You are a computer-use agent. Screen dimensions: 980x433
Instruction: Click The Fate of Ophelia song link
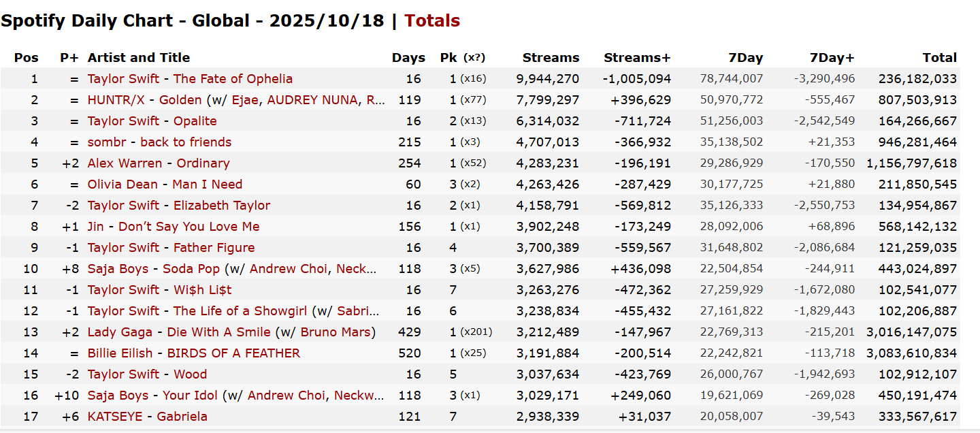[233, 79]
